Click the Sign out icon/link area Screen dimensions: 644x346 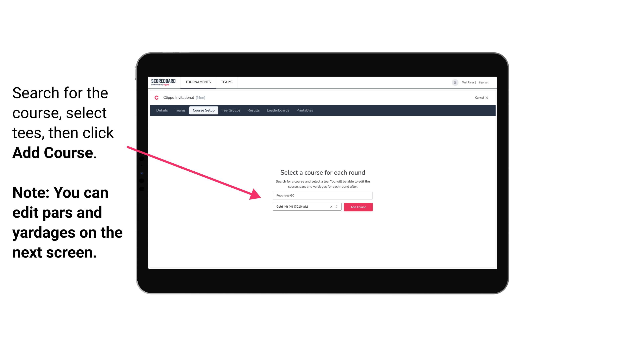pos(482,82)
